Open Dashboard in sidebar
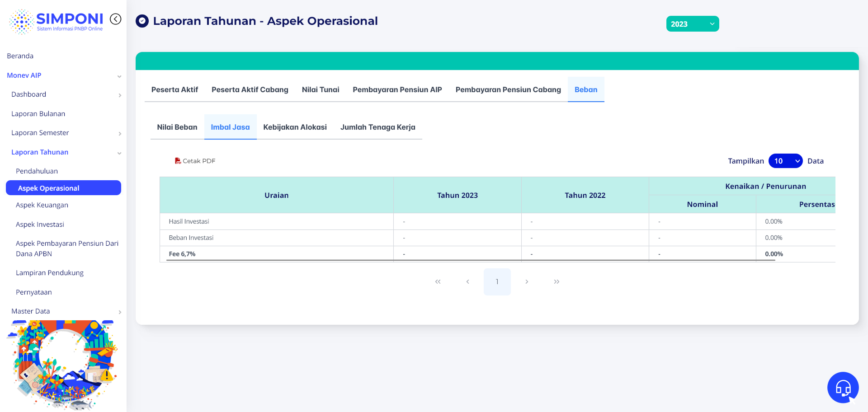 pyautogui.click(x=28, y=94)
